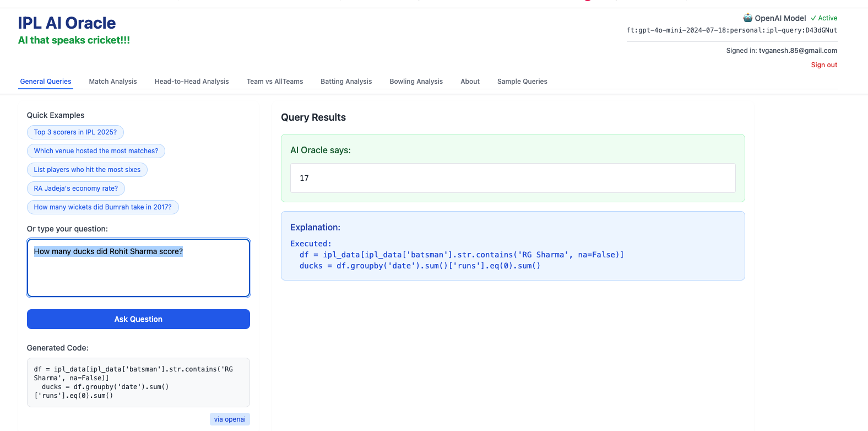View the Sample Queries tab
The width and height of the screenshot is (868, 431).
522,82
